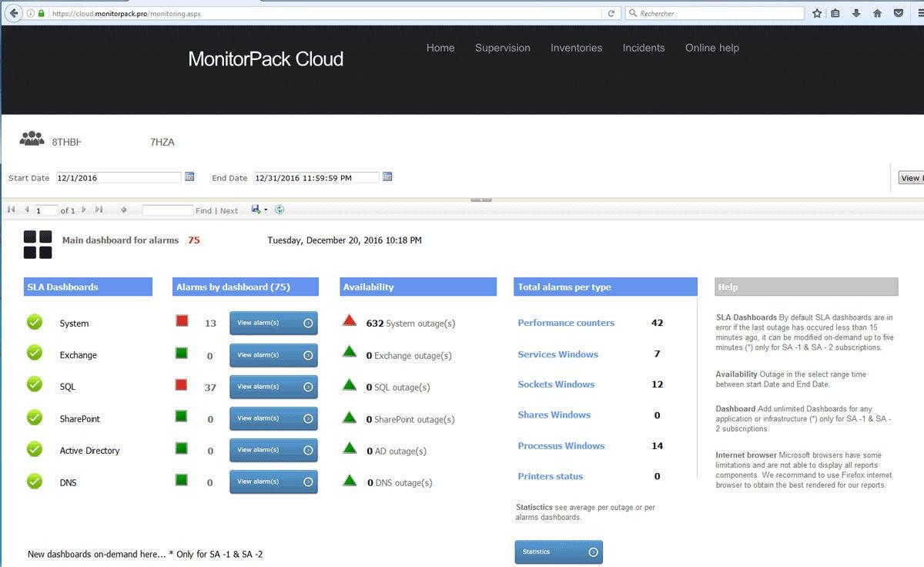Click the View Report button
The width and height of the screenshot is (924, 567).
click(x=912, y=177)
